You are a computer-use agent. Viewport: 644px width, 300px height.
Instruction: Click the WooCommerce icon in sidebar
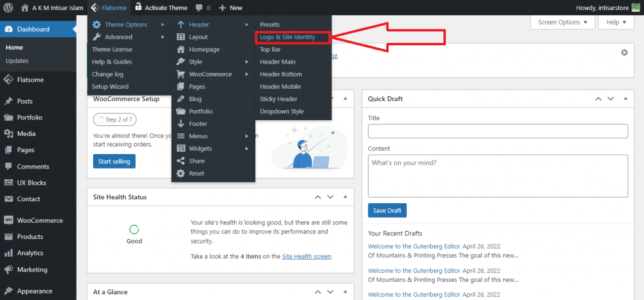(x=9, y=220)
